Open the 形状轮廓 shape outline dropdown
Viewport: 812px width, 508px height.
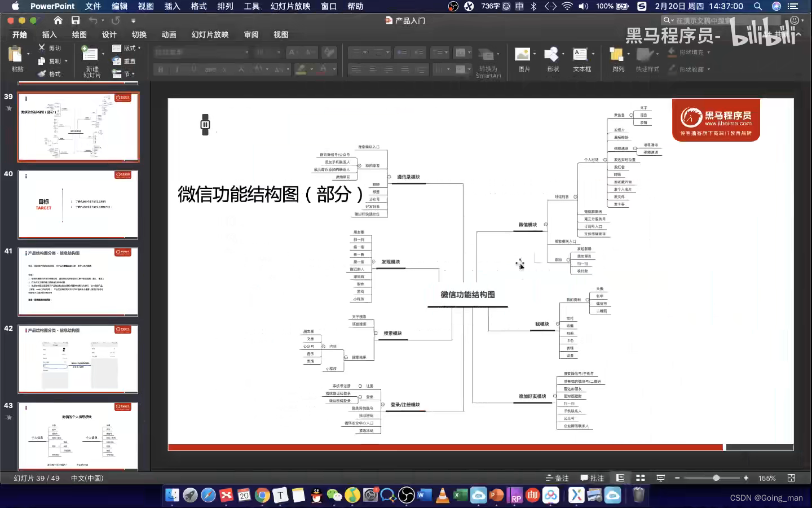click(689, 69)
